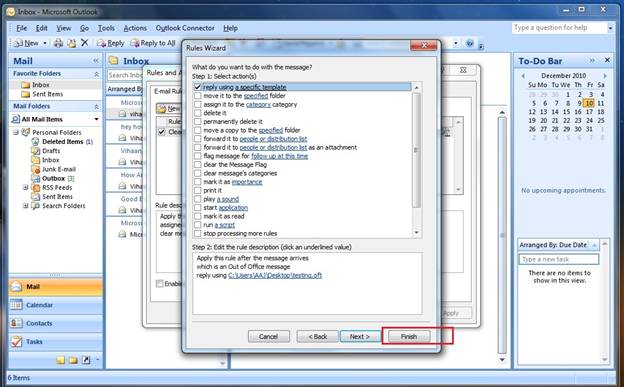Click the Delete X icon in toolbar
The width and height of the screenshot is (624, 387).
(x=84, y=43)
